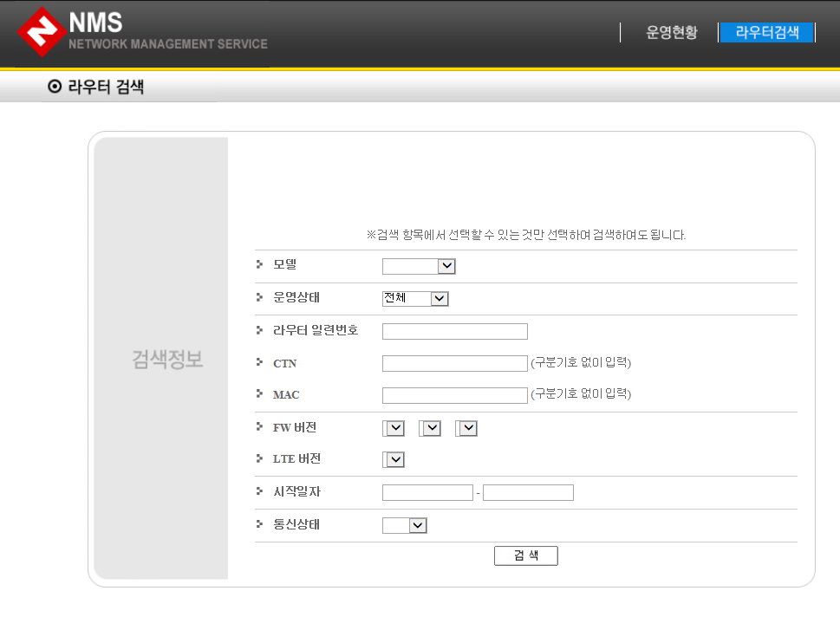Click into the MAC input field
Screen dimensions: 840x617
click(455, 395)
